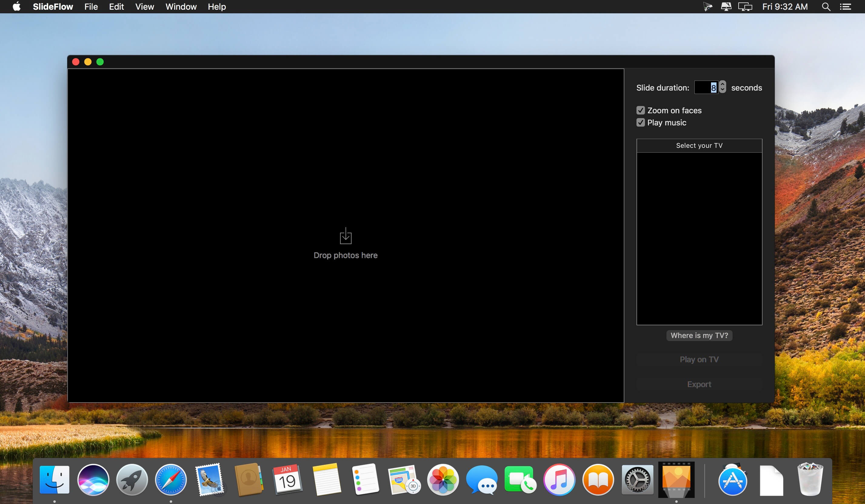Open App Store from the Dock

733,480
